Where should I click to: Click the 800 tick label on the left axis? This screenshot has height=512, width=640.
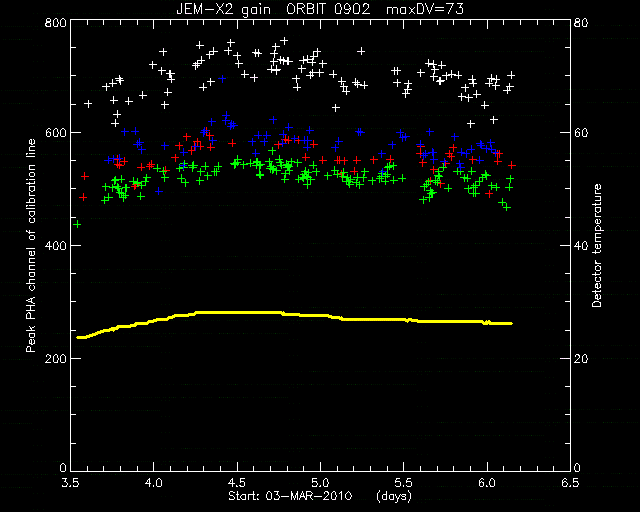55,22
